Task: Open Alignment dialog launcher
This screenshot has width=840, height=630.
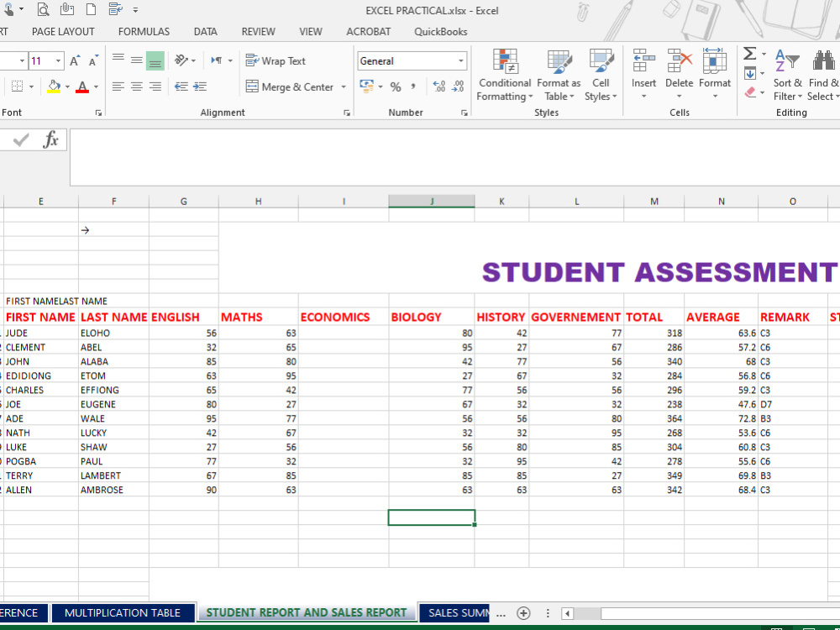Action: (347, 113)
